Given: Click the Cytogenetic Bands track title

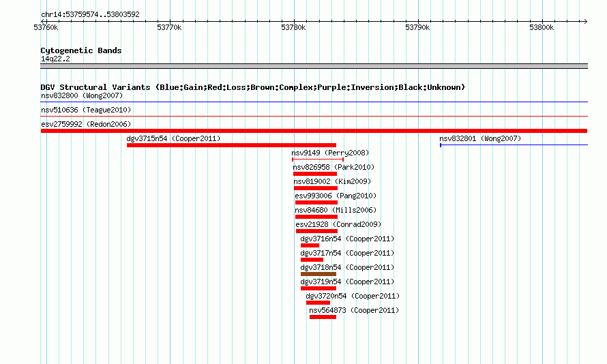Looking at the screenshot, I should (81, 50).
